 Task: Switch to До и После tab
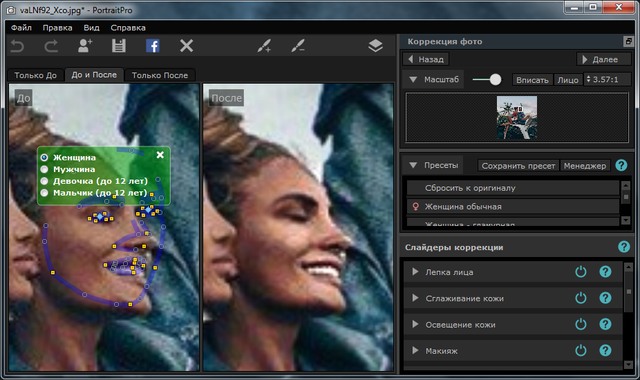pyautogui.click(x=94, y=75)
